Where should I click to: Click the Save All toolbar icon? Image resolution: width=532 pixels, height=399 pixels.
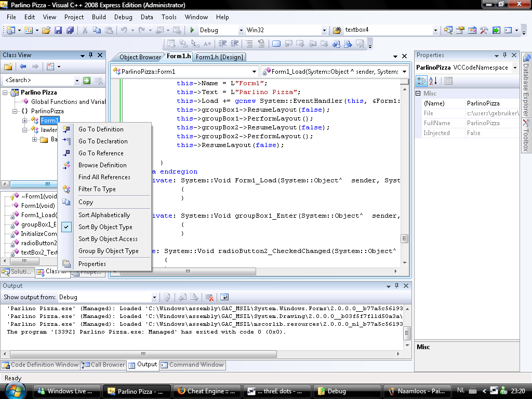coord(70,30)
